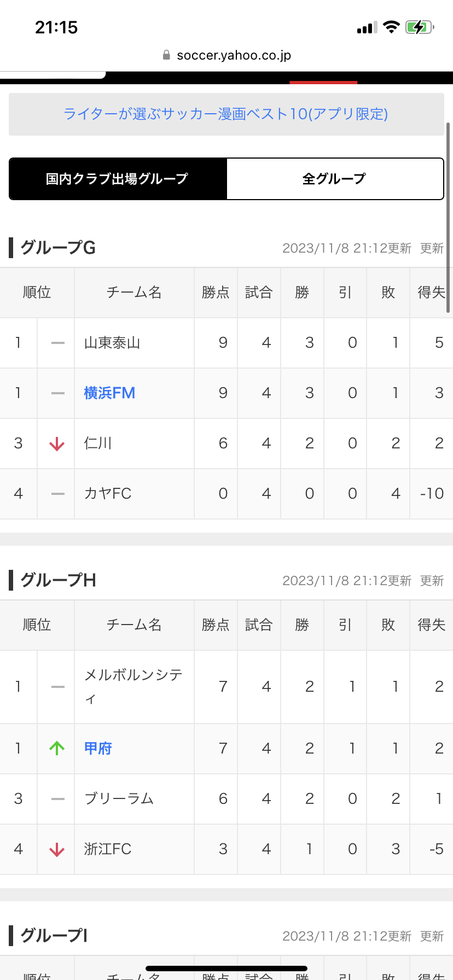Open the 甲府 team link
The image size is (453, 980).
click(x=98, y=748)
